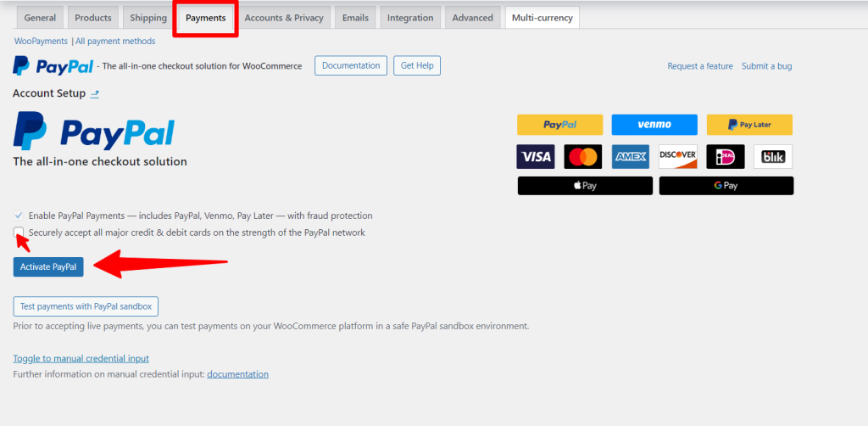Toggle Enable PayPal Payments checkbox
Viewport: 868px width, 426px height.
[19, 216]
